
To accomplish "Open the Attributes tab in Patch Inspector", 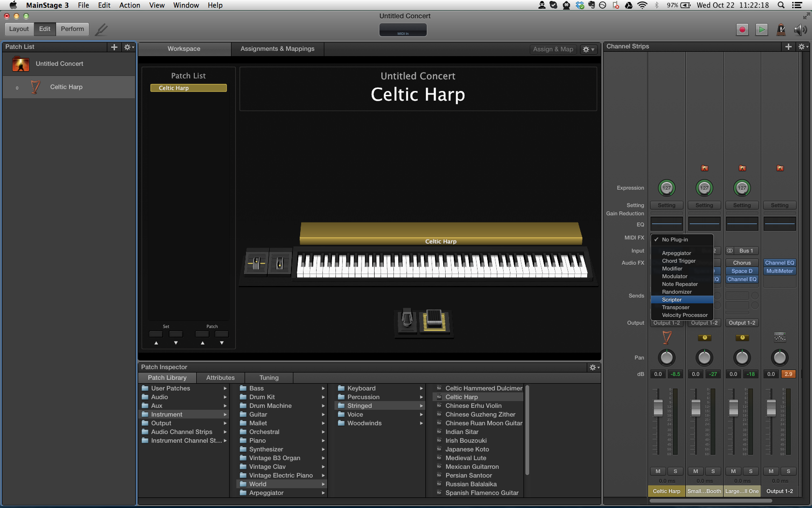I will pyautogui.click(x=220, y=378).
